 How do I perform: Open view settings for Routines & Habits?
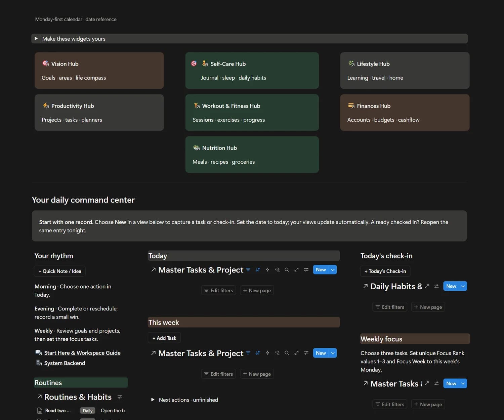[120, 397]
